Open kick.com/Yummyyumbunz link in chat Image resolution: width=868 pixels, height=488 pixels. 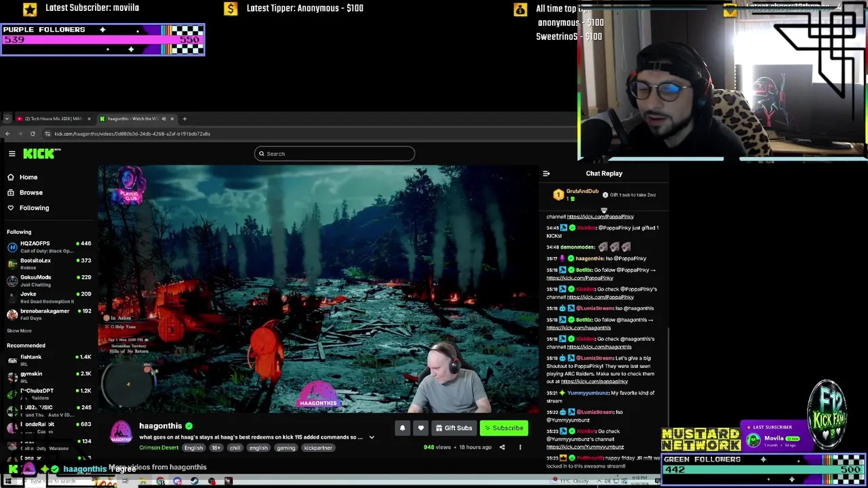(585, 447)
